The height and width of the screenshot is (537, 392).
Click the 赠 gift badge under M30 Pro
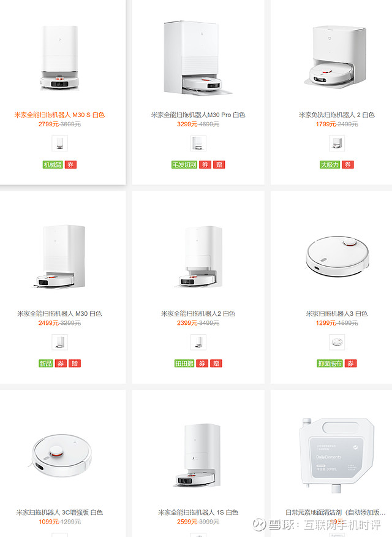tap(219, 165)
